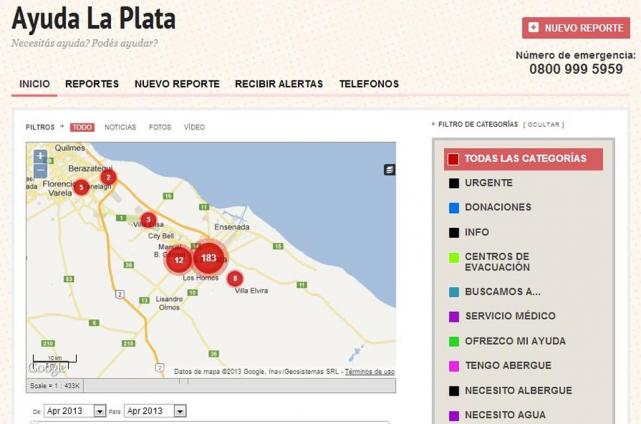Open the Reportes menu item
The width and height of the screenshot is (641, 424).
point(92,84)
